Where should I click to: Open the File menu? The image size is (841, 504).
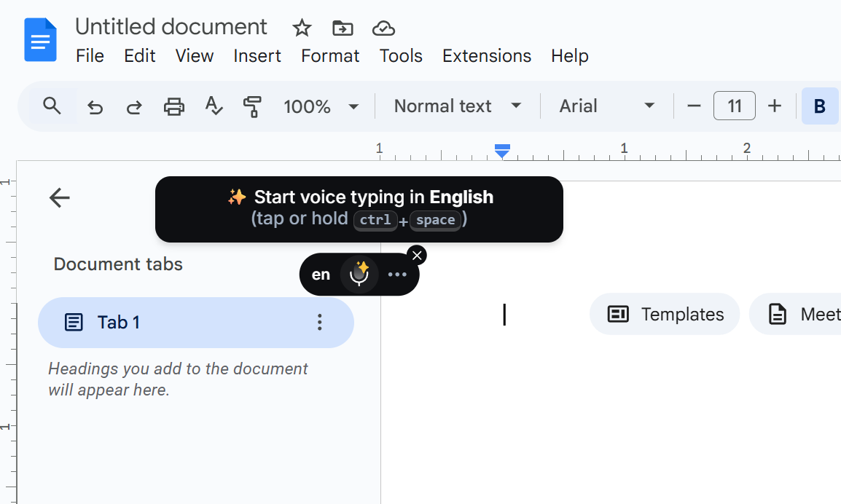(x=90, y=56)
